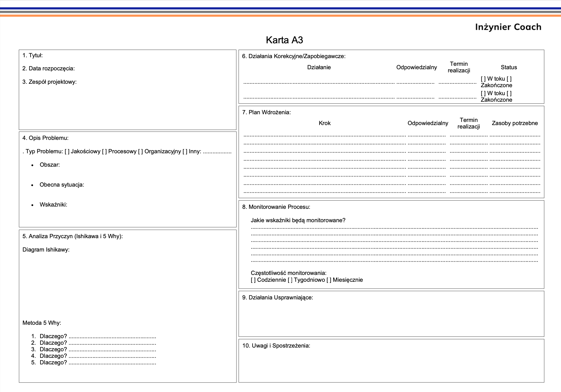Image resolution: width=561 pixels, height=392 pixels.
Task: Click the Tytuł field
Action: point(128,56)
